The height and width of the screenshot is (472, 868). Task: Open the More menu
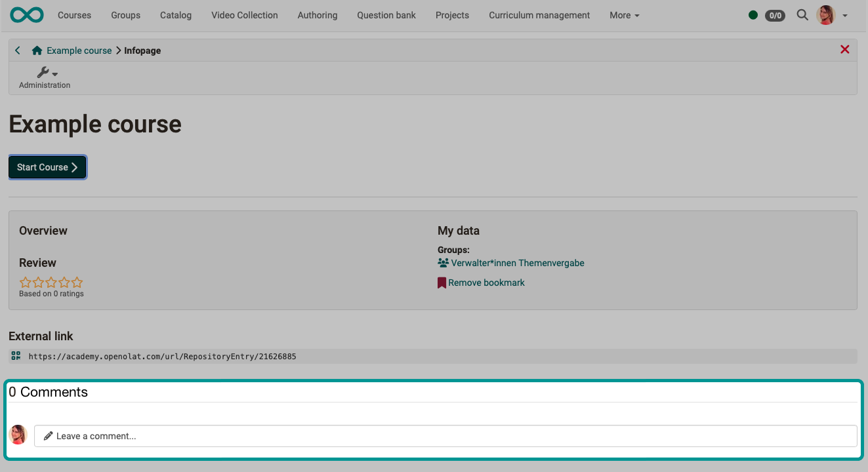tap(623, 14)
